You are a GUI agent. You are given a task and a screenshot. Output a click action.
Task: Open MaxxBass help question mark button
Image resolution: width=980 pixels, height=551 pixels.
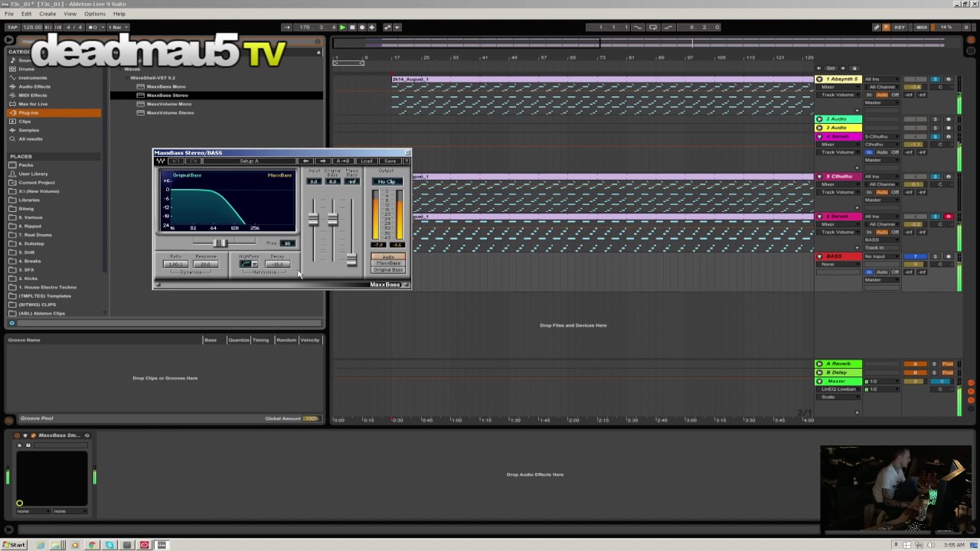click(x=406, y=161)
